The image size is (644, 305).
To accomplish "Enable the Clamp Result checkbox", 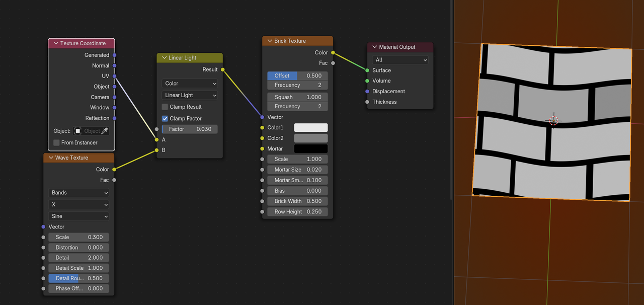I will click(x=165, y=107).
